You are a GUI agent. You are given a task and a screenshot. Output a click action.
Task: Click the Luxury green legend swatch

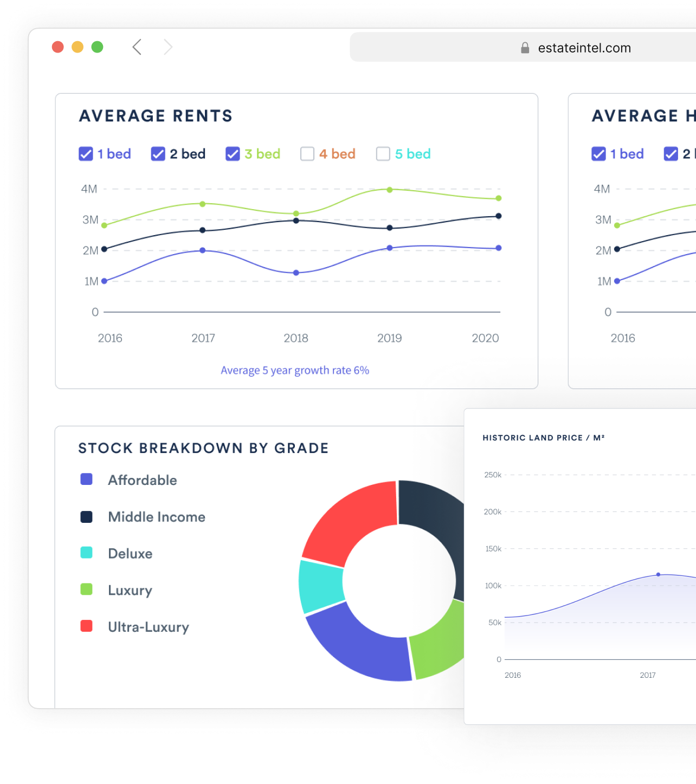pyautogui.click(x=86, y=589)
